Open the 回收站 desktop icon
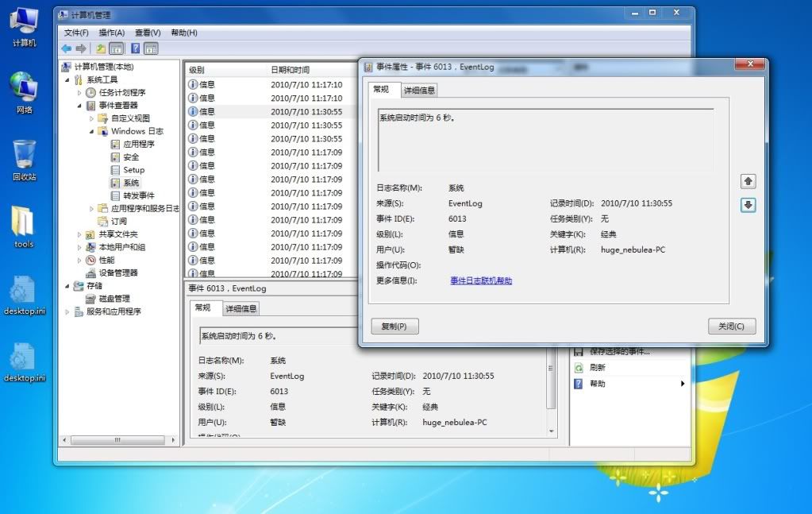The width and height of the screenshot is (812, 514). (x=24, y=159)
